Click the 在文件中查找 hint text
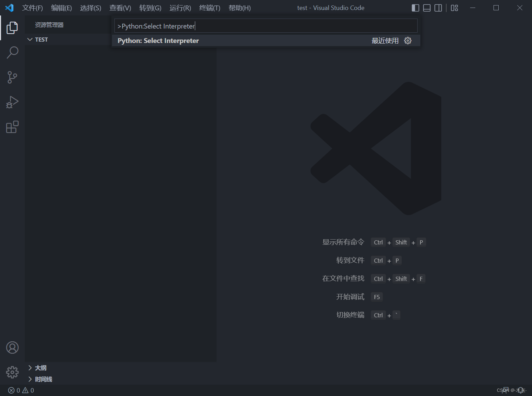The height and width of the screenshot is (396, 532). 343,278
